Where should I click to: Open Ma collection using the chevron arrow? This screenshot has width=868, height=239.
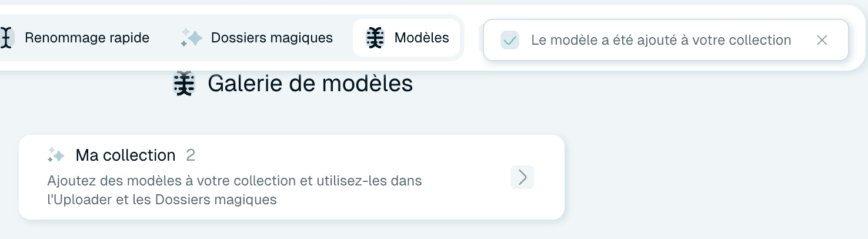pos(522,177)
